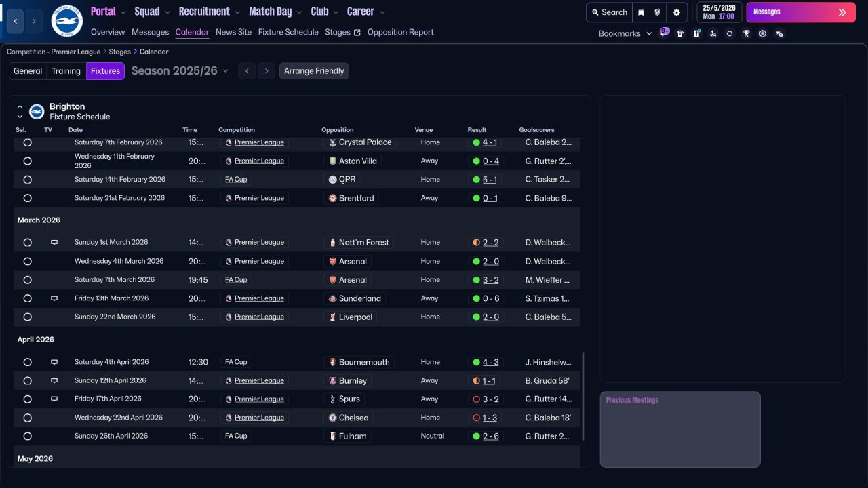The height and width of the screenshot is (488, 868).
Task: Click the Arrange Friendly button
Action: [x=314, y=71]
